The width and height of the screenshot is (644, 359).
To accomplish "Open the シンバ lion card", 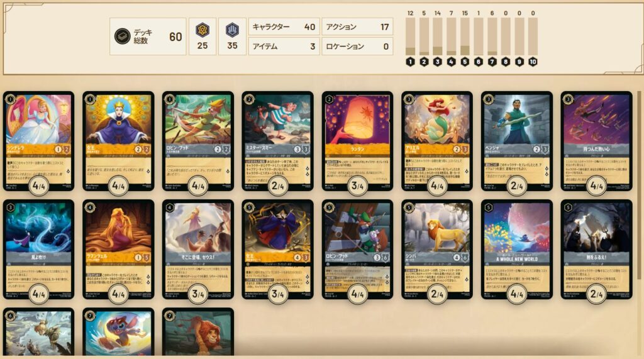I will pos(437,250).
